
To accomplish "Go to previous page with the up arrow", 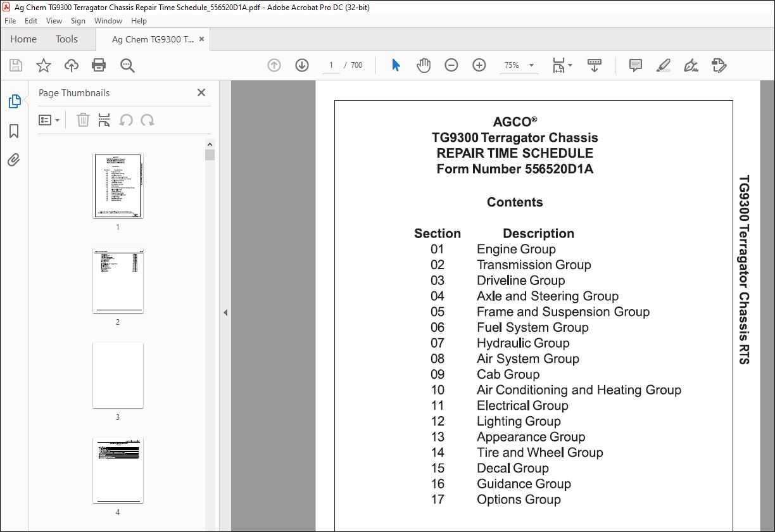I will point(274,65).
